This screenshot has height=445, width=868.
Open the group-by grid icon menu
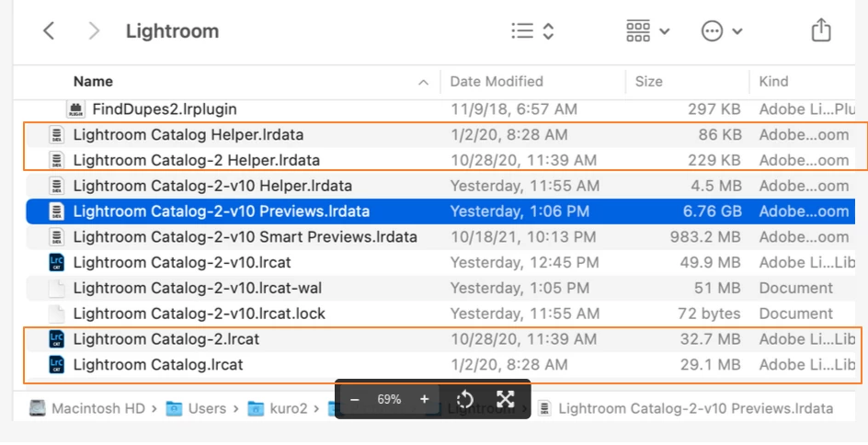pos(638,31)
